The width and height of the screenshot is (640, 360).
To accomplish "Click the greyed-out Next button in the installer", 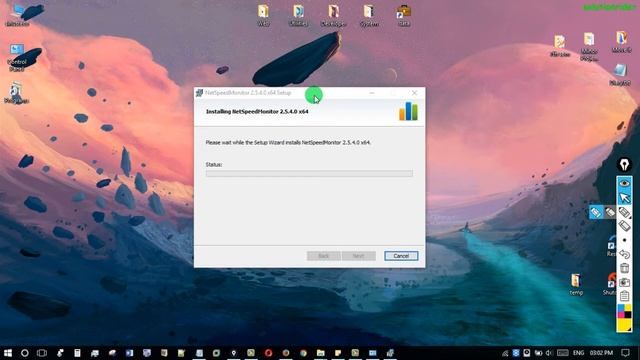I will click(x=359, y=256).
